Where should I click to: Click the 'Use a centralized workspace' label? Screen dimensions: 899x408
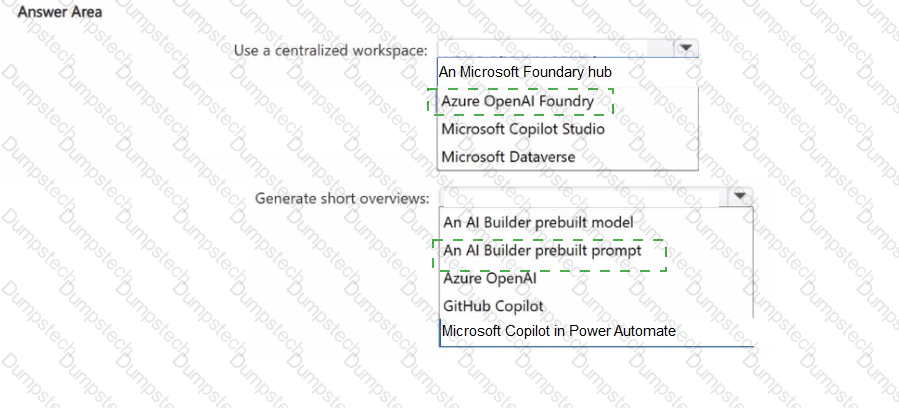click(331, 50)
